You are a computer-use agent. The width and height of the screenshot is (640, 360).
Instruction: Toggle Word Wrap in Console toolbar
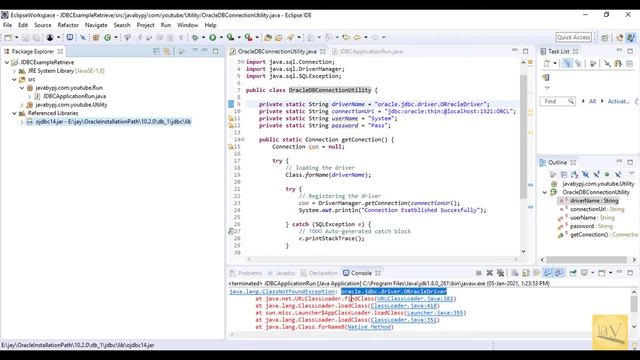[536, 273]
